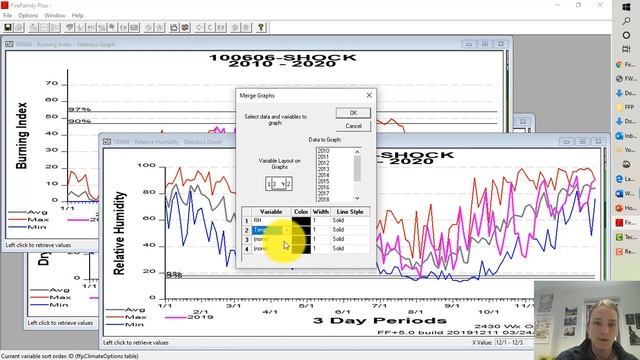Viewport: 640px width, 360px height.
Task: Click Cancel in Merge Graphs dialog
Action: pyautogui.click(x=353, y=126)
